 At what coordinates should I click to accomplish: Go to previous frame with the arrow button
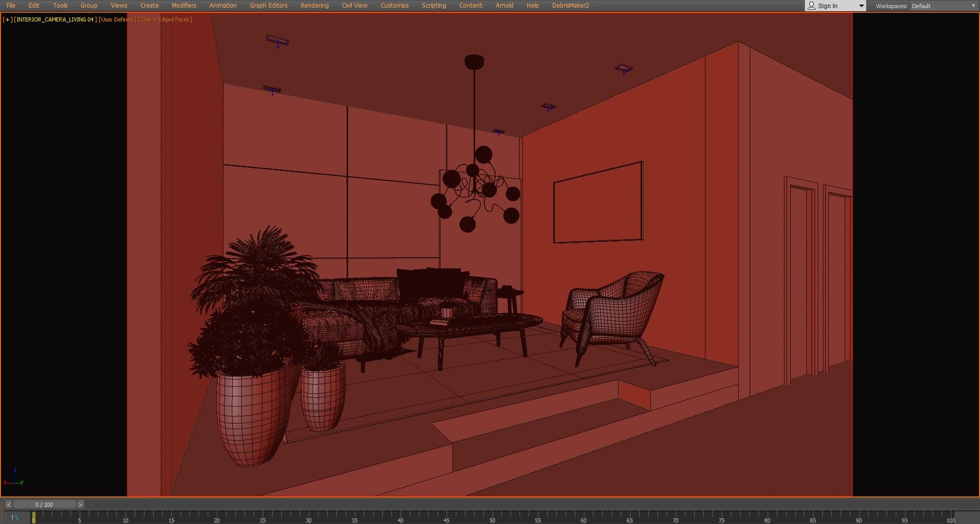tap(8, 504)
